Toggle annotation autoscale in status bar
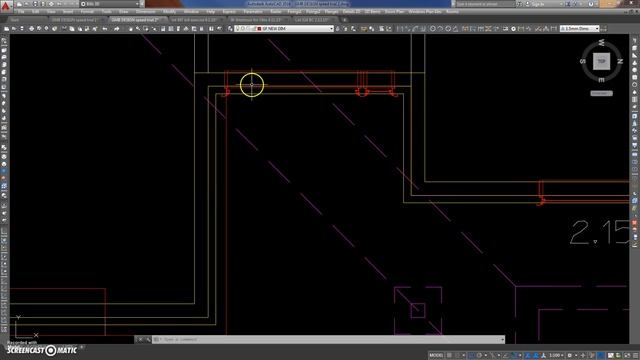640x360 pixels. click(x=536, y=356)
